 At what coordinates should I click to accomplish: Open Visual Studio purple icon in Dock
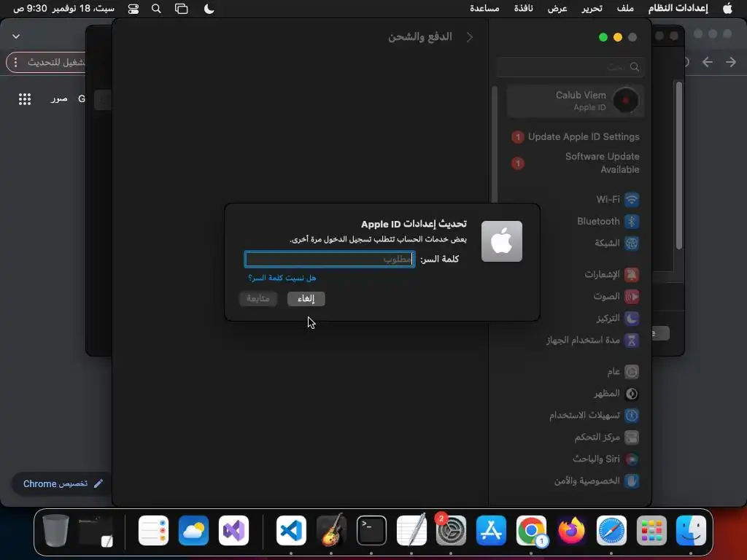tap(234, 531)
